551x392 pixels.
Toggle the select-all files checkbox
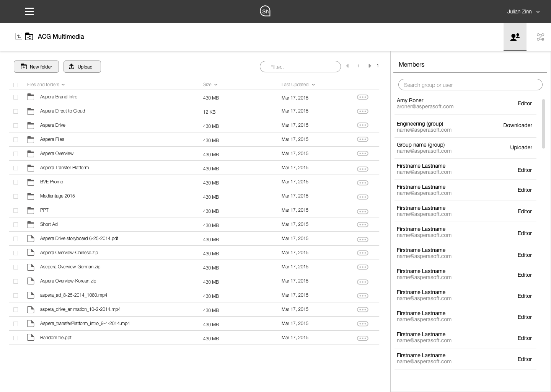16,85
